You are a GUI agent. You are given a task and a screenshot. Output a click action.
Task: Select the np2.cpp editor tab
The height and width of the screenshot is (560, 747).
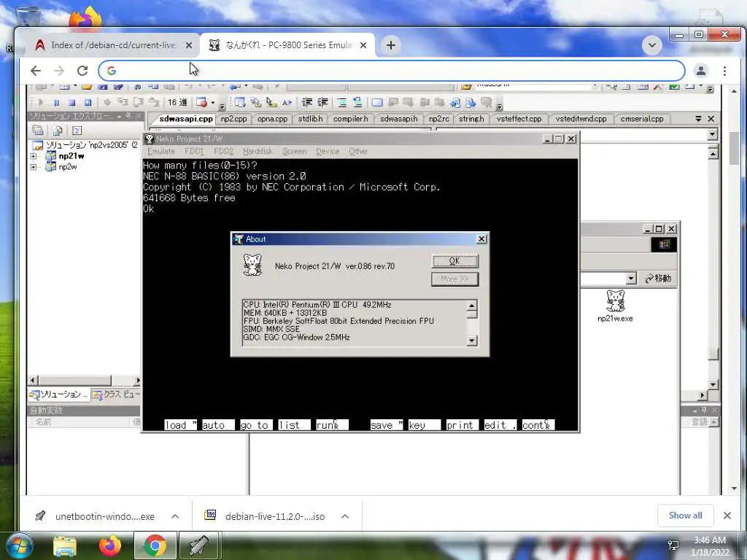tap(233, 119)
